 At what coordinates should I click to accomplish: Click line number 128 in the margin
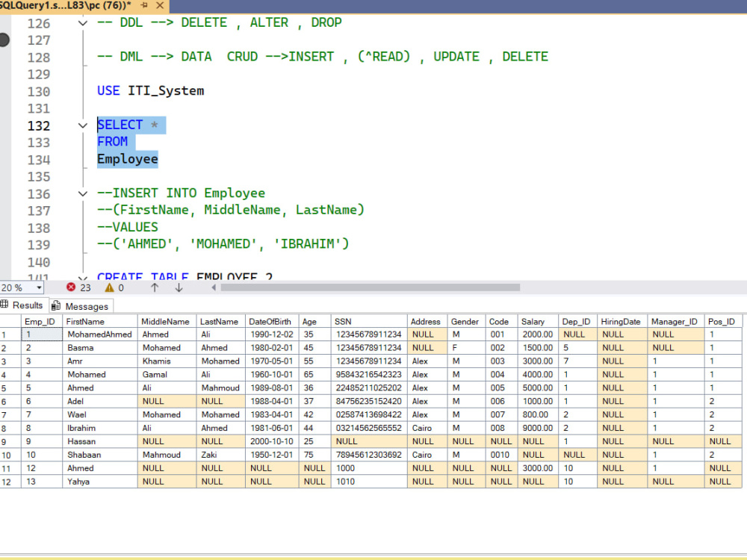pos(39,57)
